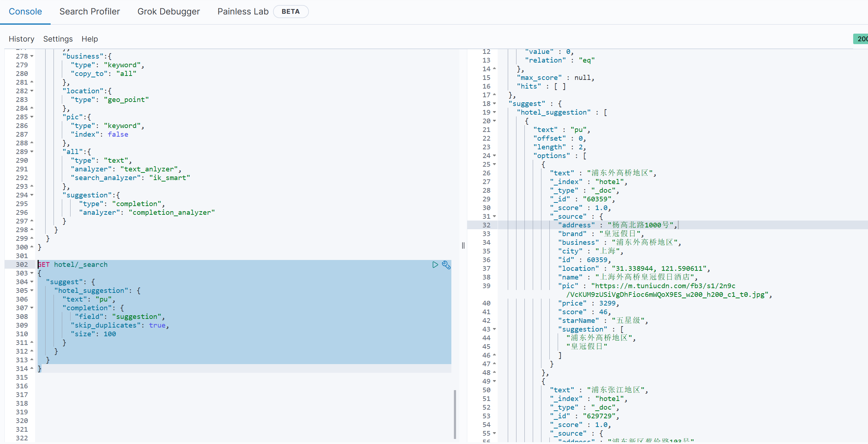Click the run query arrow icon
This screenshot has height=444, width=868.
pyautogui.click(x=435, y=264)
